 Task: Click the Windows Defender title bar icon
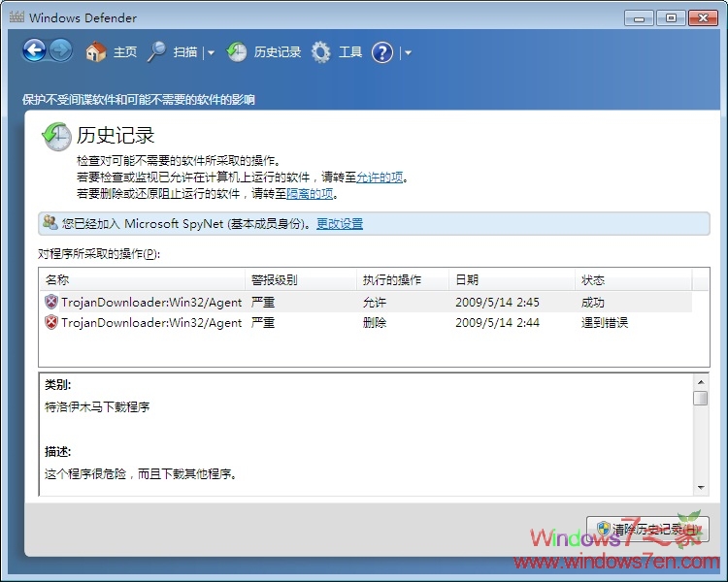pyautogui.click(x=17, y=17)
